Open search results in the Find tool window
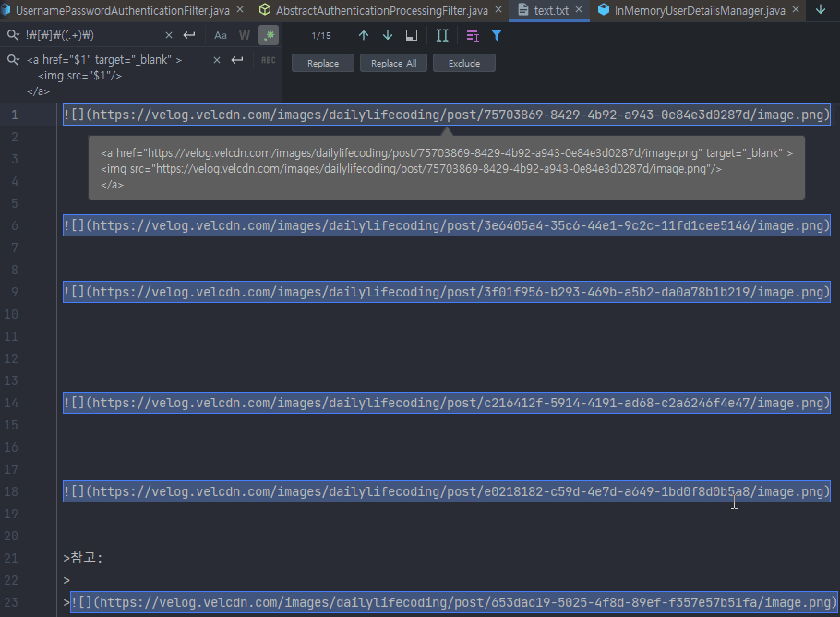Viewport: 840px width, 617px height. (410, 35)
